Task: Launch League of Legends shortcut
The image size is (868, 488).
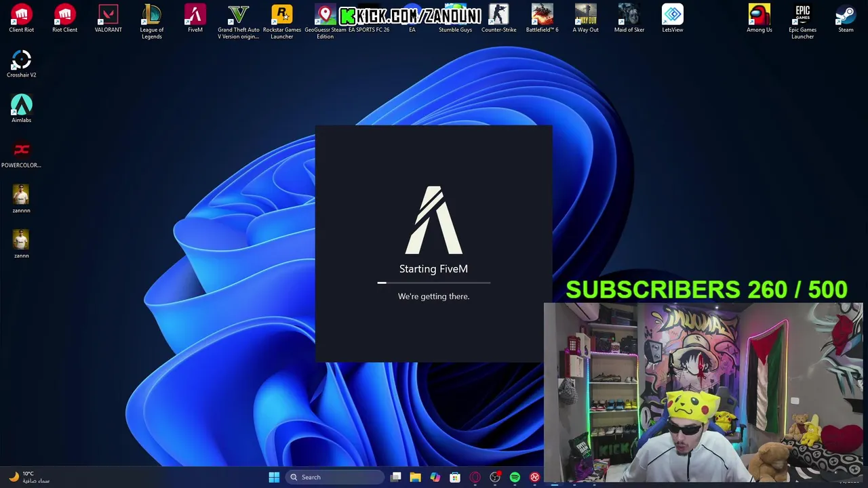Action: click(x=151, y=22)
